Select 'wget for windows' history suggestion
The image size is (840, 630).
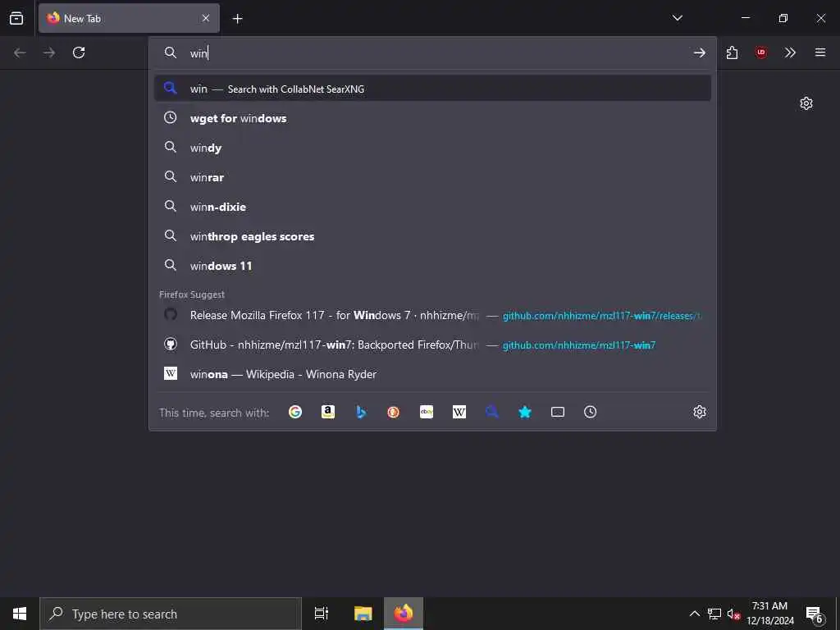(432, 118)
